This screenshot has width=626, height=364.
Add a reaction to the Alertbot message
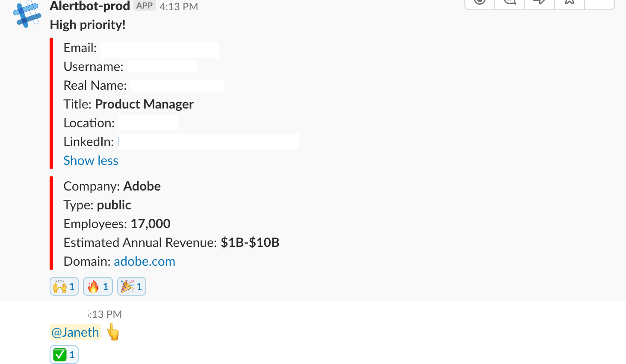click(x=480, y=2)
